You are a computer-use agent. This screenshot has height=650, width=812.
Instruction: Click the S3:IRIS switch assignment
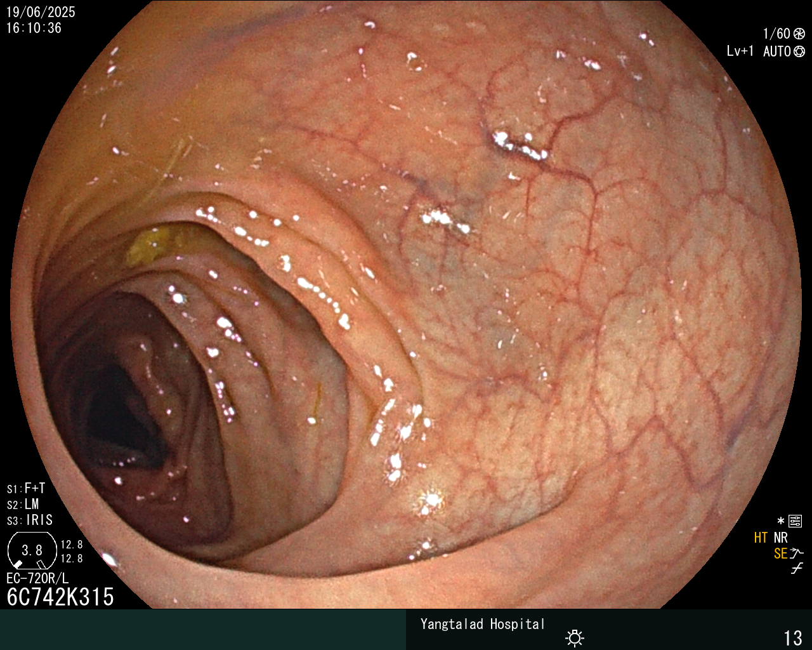point(30,521)
